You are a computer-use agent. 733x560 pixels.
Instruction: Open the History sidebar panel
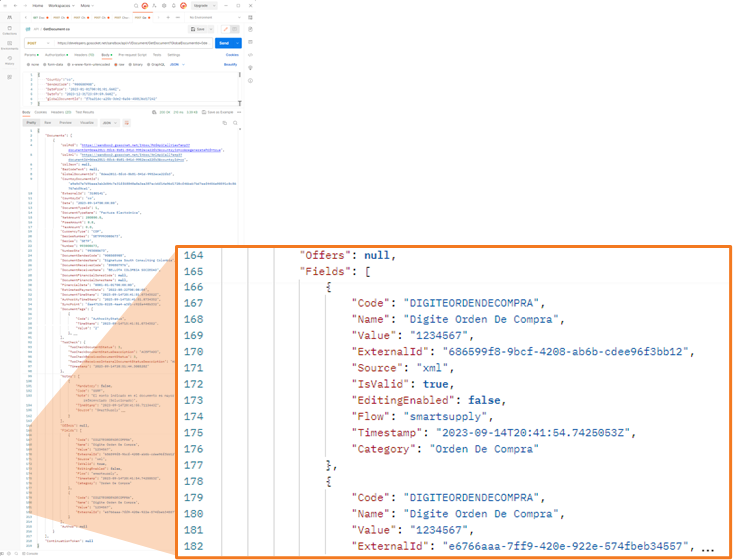(10, 60)
